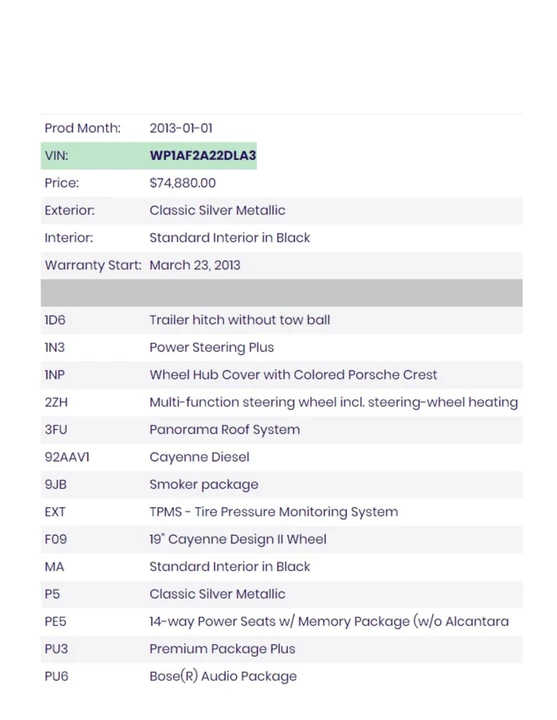
Task: Select Classic Silver Metallic exterior value
Action: coord(217,210)
